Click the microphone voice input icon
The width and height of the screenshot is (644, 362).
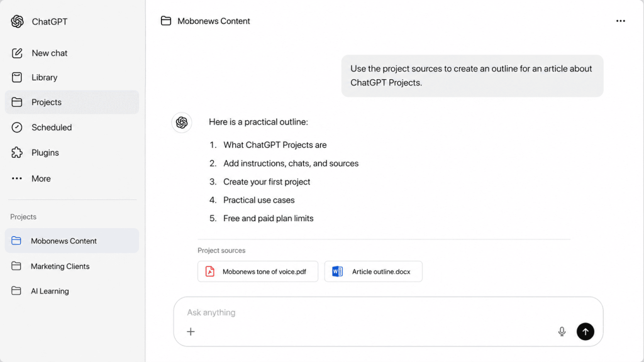[x=562, y=331]
